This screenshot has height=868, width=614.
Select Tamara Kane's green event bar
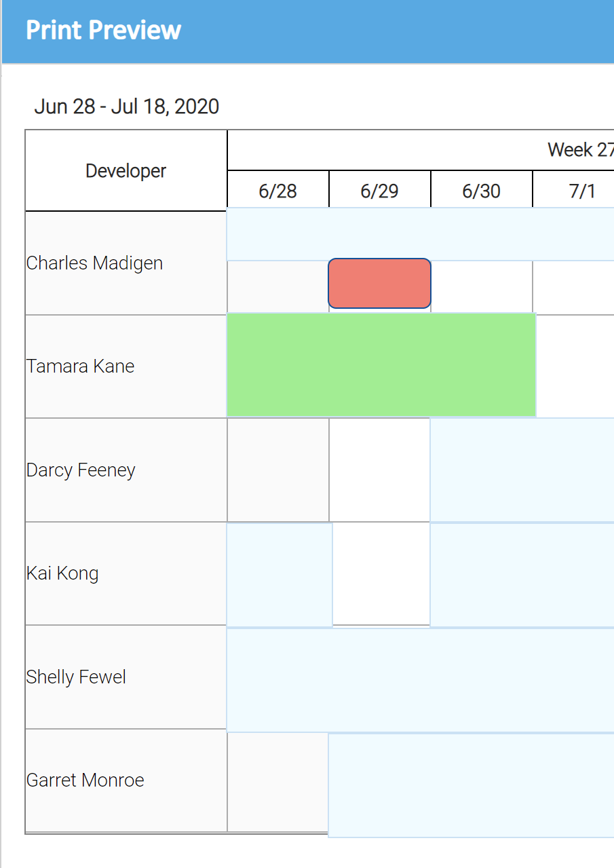[x=381, y=364]
